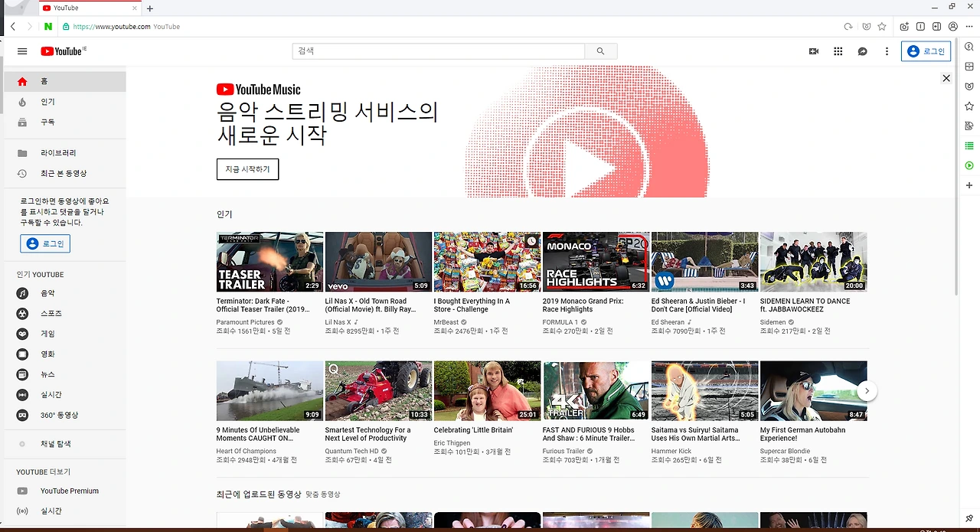Reload the page with refresh icon
This screenshot has width=980, height=532.
click(x=848, y=26)
